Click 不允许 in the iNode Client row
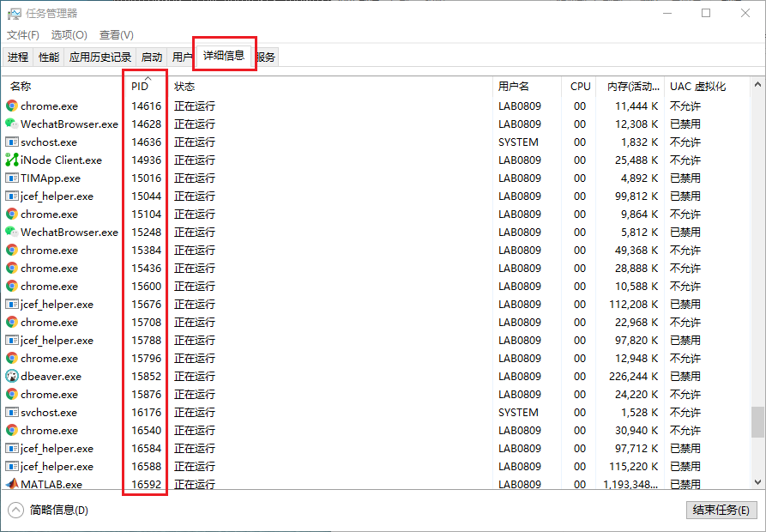Image resolution: width=766 pixels, height=532 pixels. click(685, 160)
